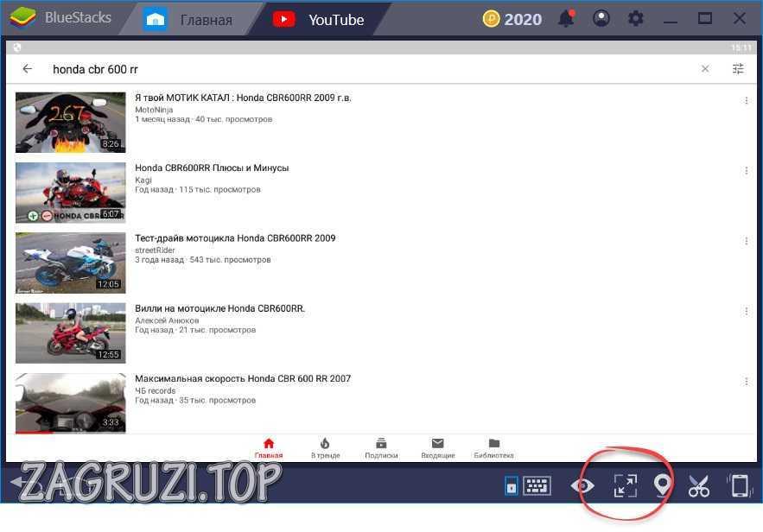The image size is (763, 532).
Task: Toggle the eye visibility icon in bottom bar
Action: tap(582, 485)
